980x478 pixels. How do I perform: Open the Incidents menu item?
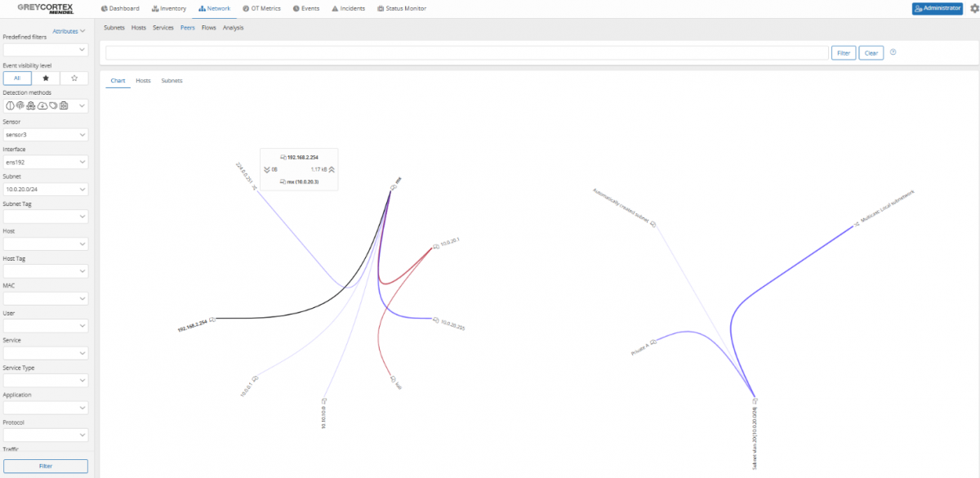pos(350,8)
